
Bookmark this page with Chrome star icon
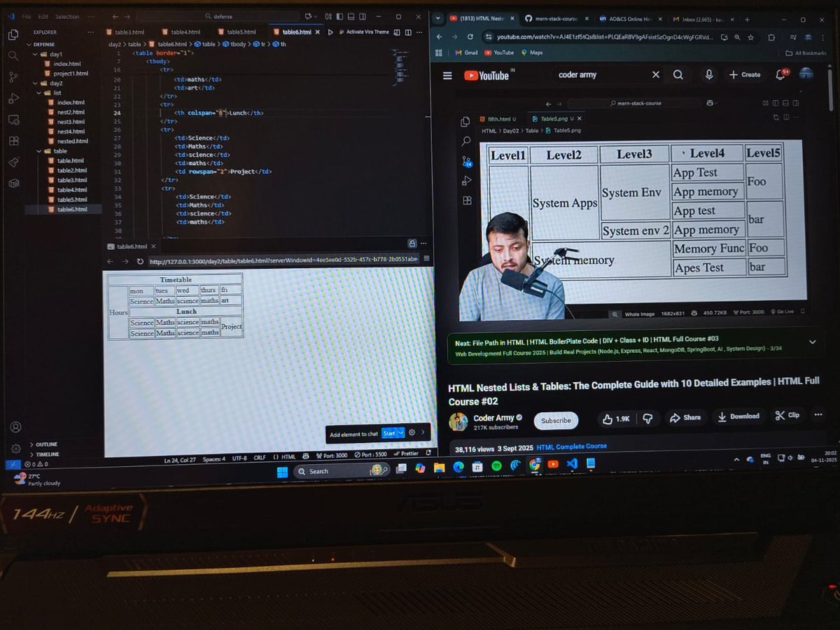750,37
